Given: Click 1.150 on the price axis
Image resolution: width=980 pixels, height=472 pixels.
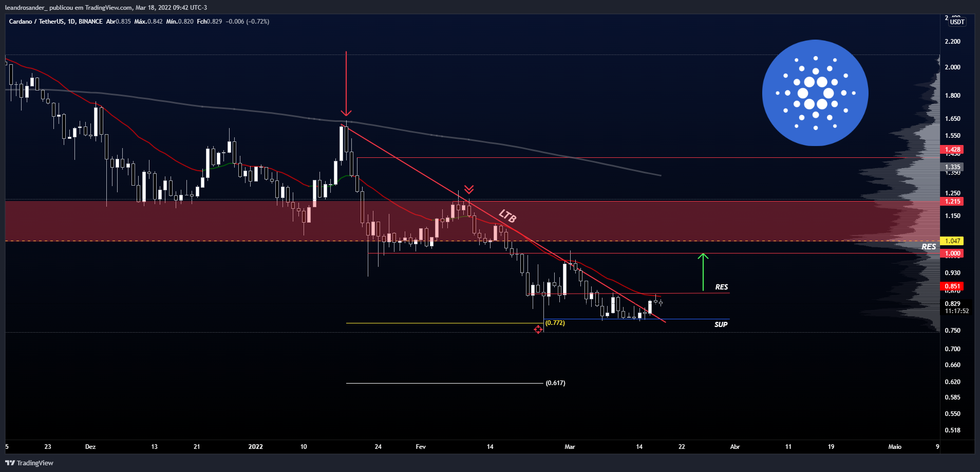Looking at the screenshot, I should (x=952, y=216).
